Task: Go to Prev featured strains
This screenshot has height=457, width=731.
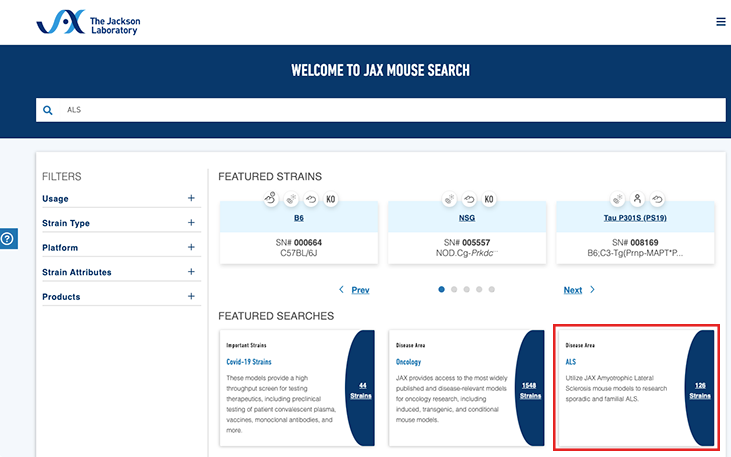Action: [x=360, y=290]
